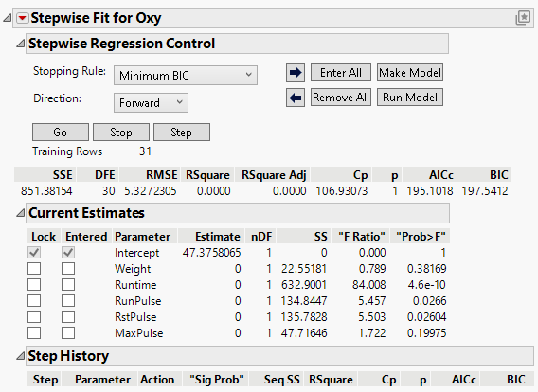Viewport: 538px width, 392px height.
Task: Click the Step button
Action: 182,133
